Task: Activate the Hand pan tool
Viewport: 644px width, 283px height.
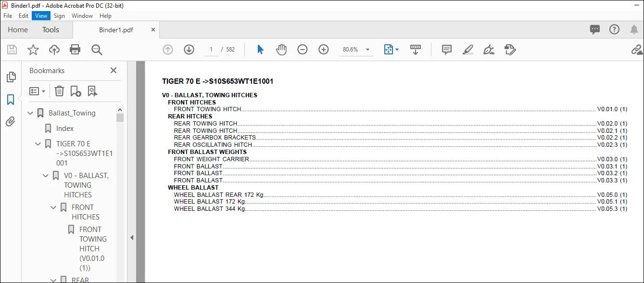Action: 281,50
